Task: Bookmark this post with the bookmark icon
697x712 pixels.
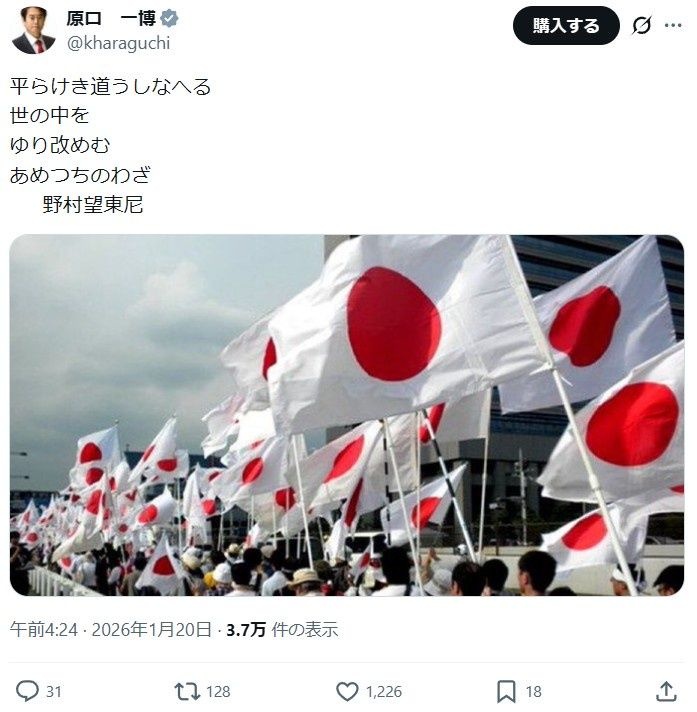Action: tap(506, 691)
